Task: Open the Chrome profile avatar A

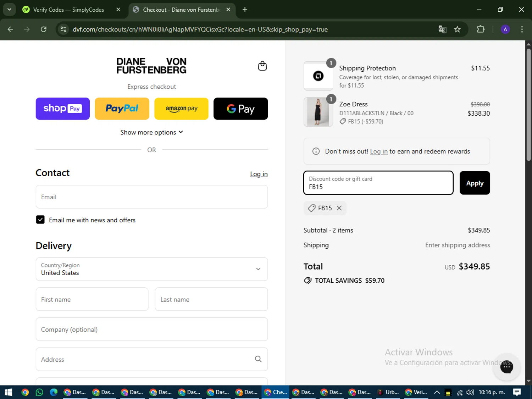Action: (505, 29)
